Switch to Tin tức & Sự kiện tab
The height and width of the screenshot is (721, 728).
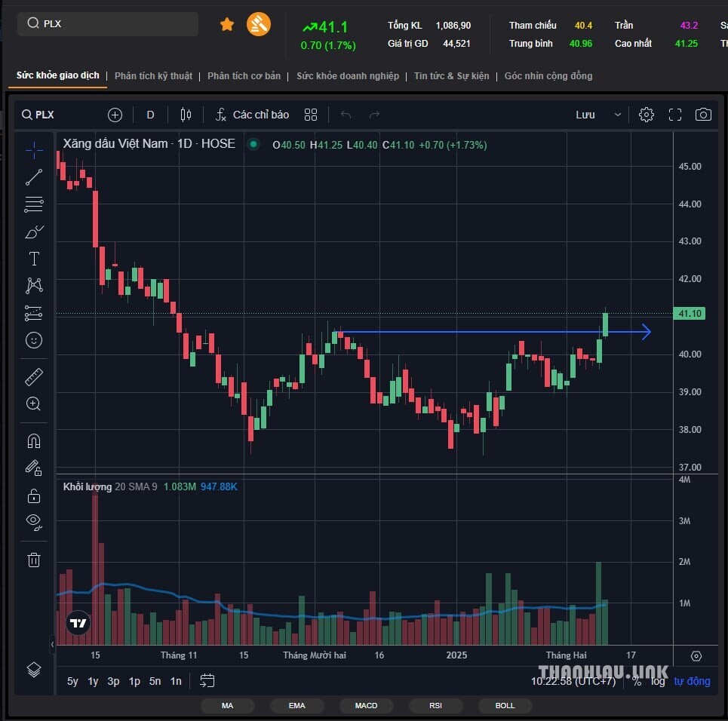tap(452, 75)
